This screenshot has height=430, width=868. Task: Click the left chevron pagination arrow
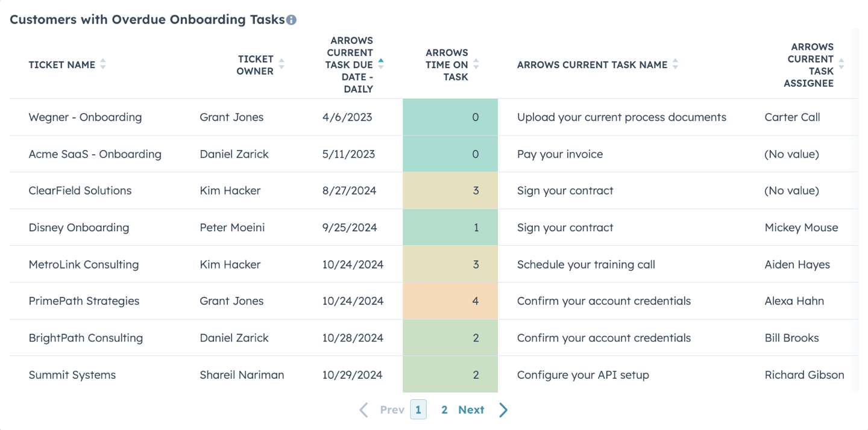point(363,410)
